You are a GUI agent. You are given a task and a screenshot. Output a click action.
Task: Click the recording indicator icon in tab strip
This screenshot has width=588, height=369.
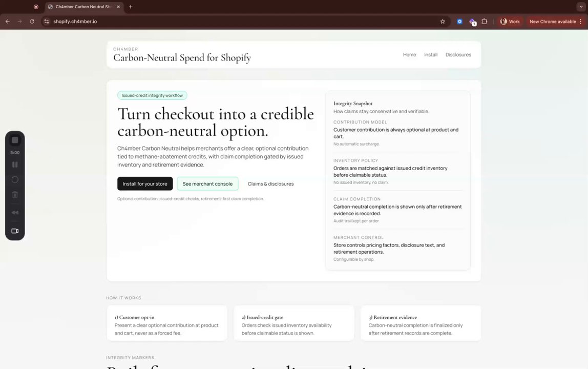(36, 7)
